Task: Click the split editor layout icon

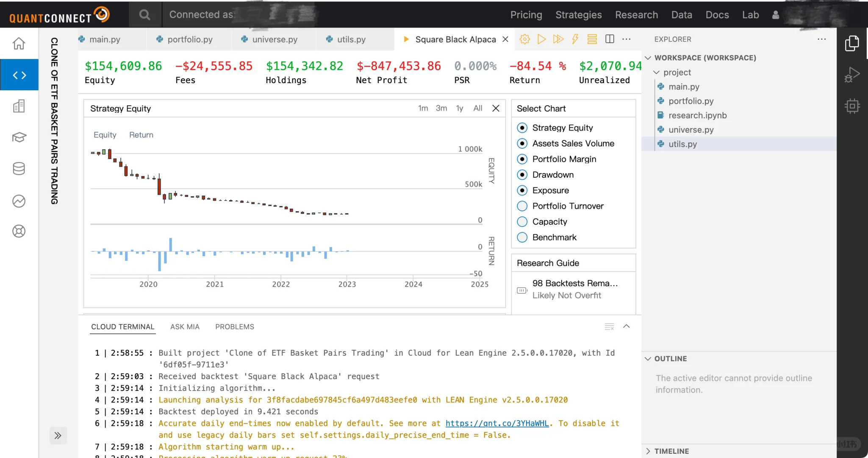Action: (610, 39)
